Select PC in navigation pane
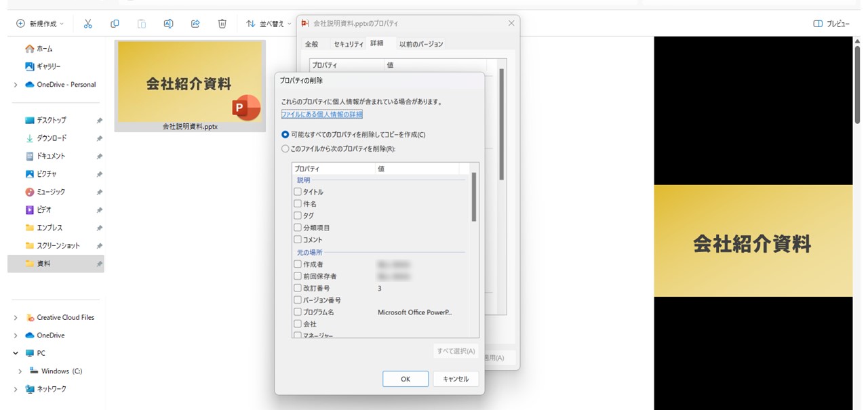This screenshot has width=868, height=410. pos(35,353)
